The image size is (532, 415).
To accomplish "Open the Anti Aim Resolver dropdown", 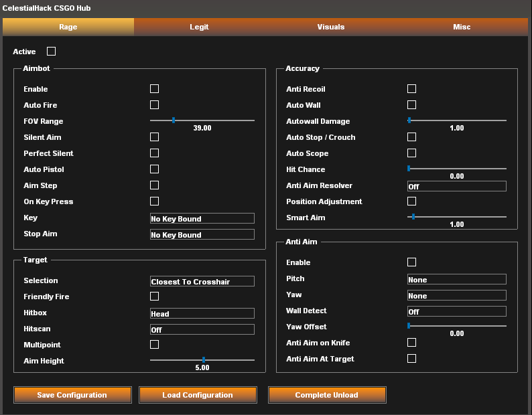I will coord(457,186).
